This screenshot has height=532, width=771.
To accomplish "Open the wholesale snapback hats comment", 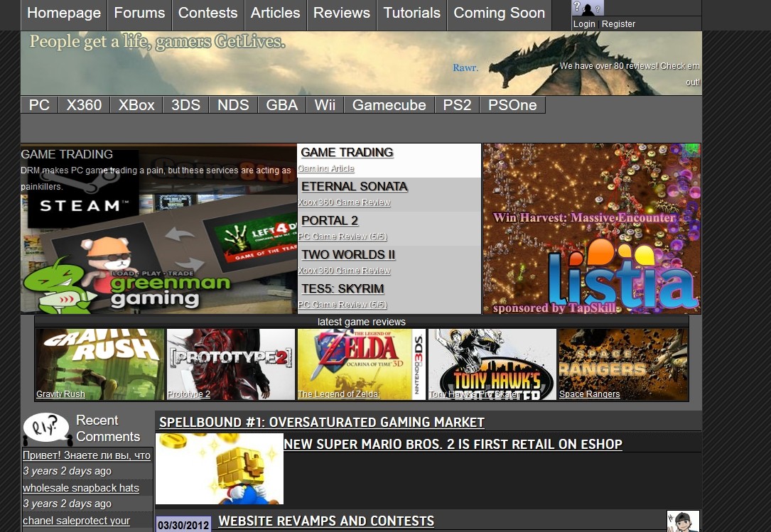I will click(81, 488).
